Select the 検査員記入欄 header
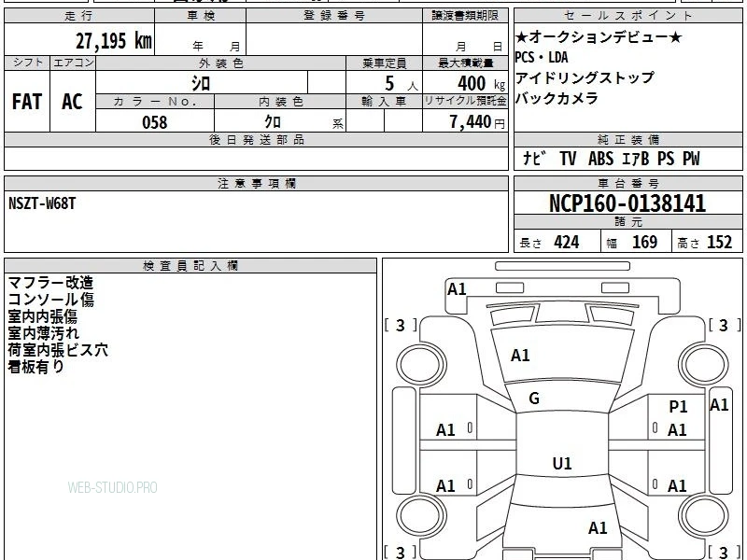The height and width of the screenshot is (560, 747). (x=190, y=266)
